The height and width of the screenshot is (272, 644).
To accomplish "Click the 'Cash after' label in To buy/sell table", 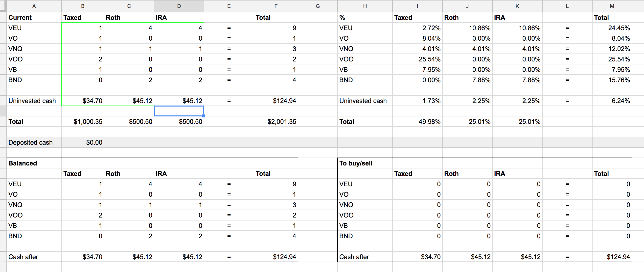I will [x=354, y=257].
